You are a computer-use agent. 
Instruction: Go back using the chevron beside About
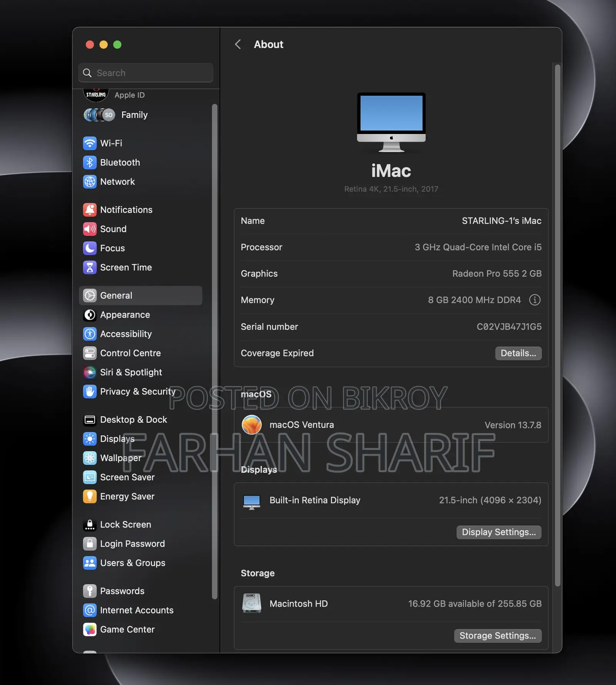[238, 45]
